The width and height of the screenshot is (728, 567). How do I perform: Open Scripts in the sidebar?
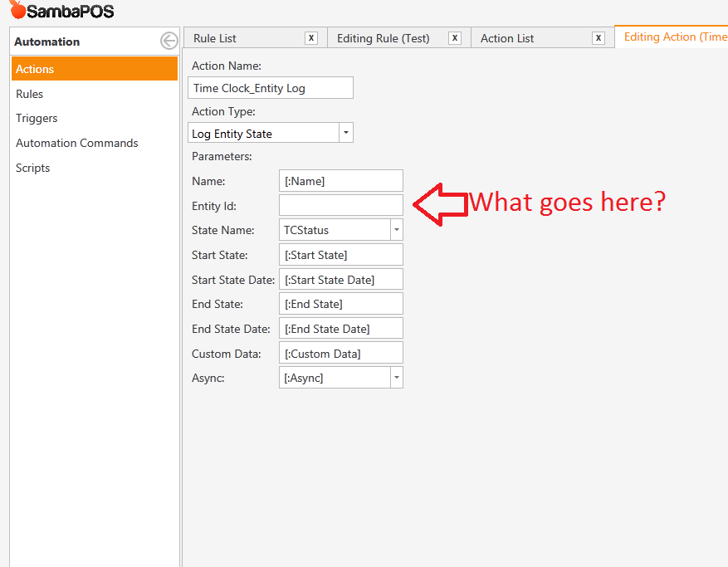pos(33,168)
